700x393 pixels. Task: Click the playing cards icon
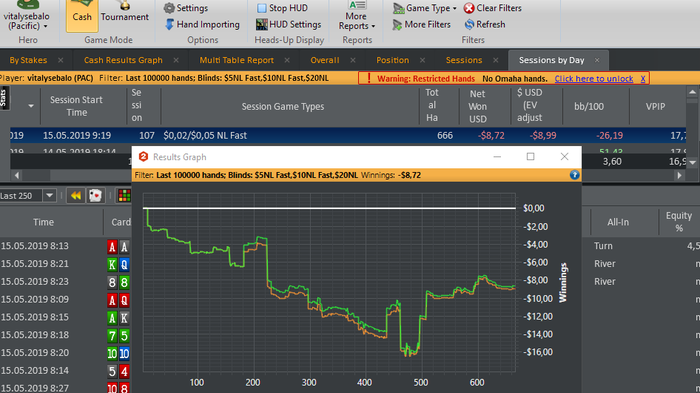click(96, 196)
